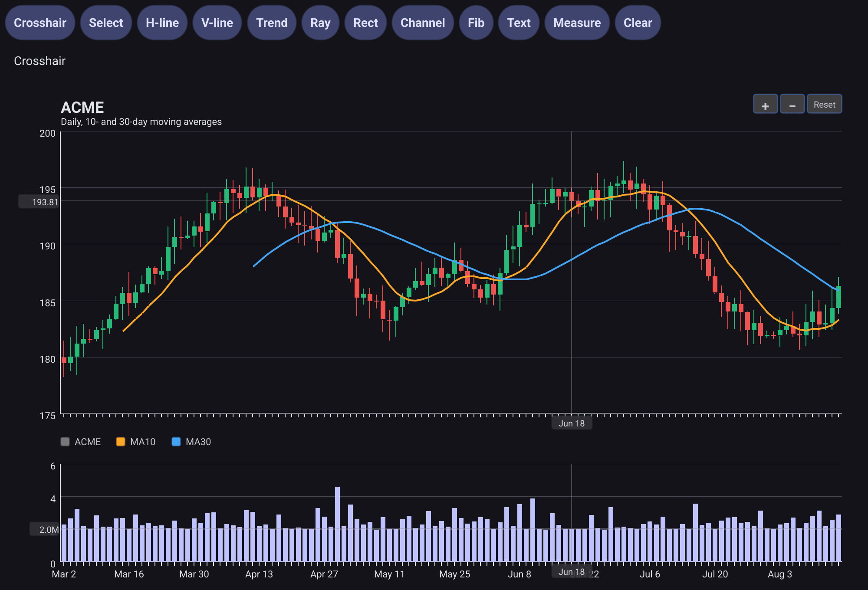The width and height of the screenshot is (868, 590).
Task: Activate the Measure tool
Action: pos(577,23)
